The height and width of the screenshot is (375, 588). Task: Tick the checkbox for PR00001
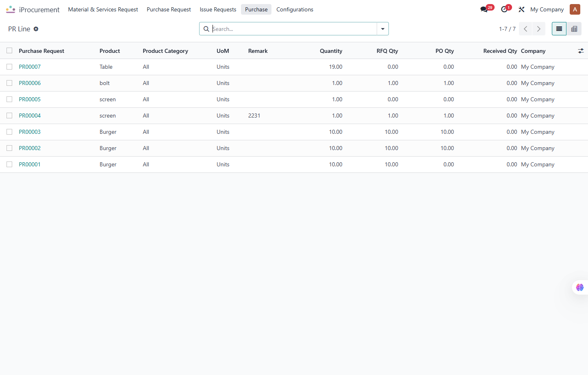(x=9, y=164)
